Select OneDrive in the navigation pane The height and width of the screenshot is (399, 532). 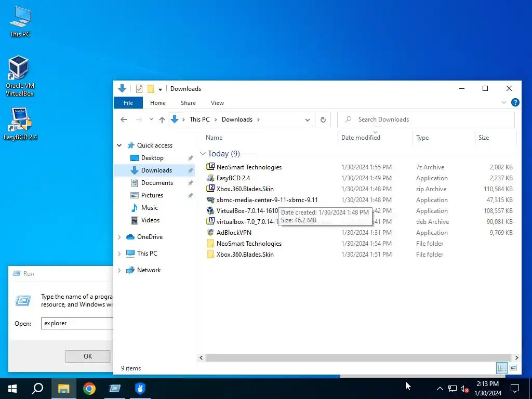point(150,237)
